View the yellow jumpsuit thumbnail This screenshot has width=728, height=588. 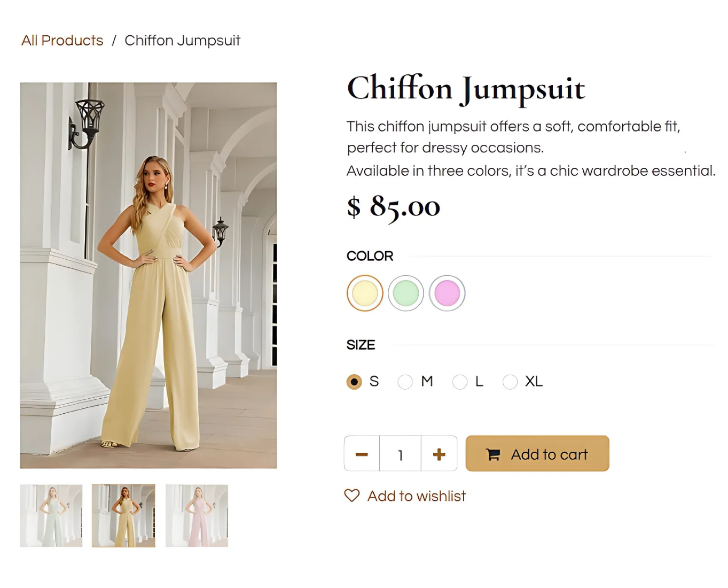pos(123,515)
